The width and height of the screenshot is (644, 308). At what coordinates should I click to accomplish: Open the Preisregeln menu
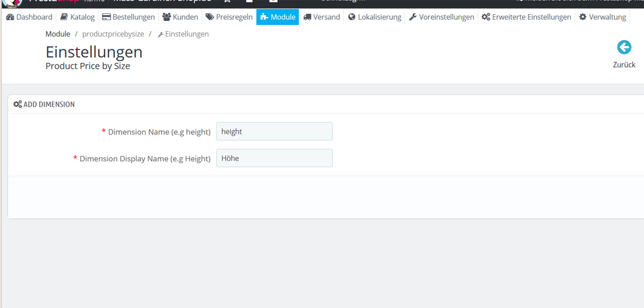pyautogui.click(x=229, y=17)
